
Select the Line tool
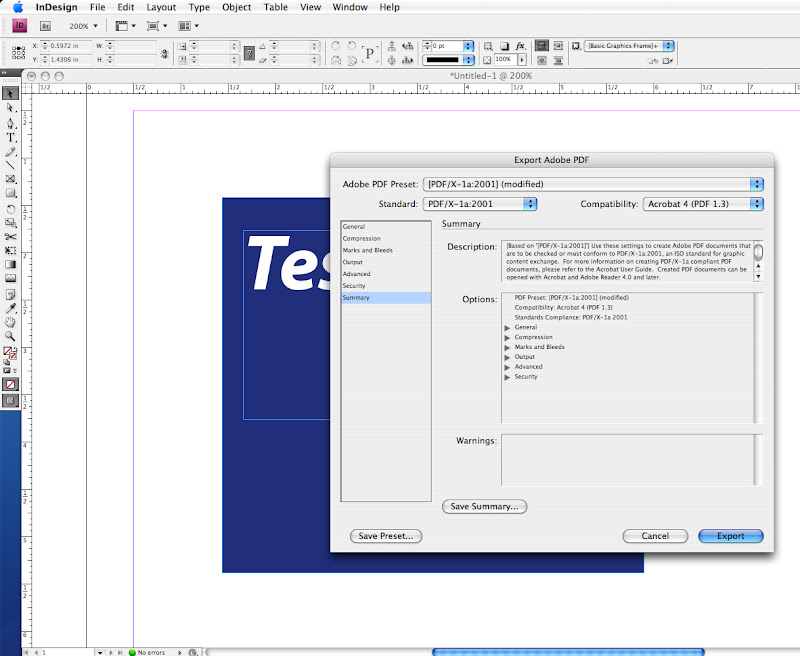pyautogui.click(x=11, y=165)
